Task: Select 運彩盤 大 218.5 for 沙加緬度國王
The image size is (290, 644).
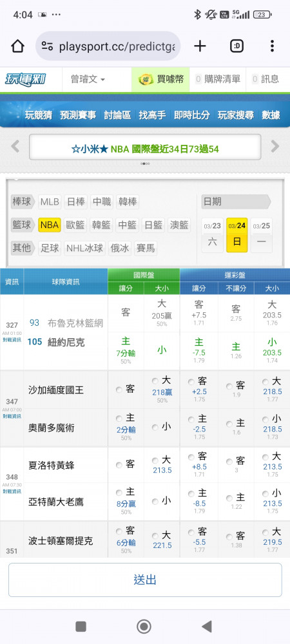Action: pos(266,381)
